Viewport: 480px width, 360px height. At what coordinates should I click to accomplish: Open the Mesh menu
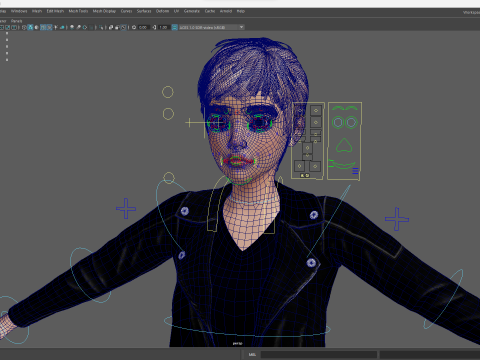click(37, 11)
